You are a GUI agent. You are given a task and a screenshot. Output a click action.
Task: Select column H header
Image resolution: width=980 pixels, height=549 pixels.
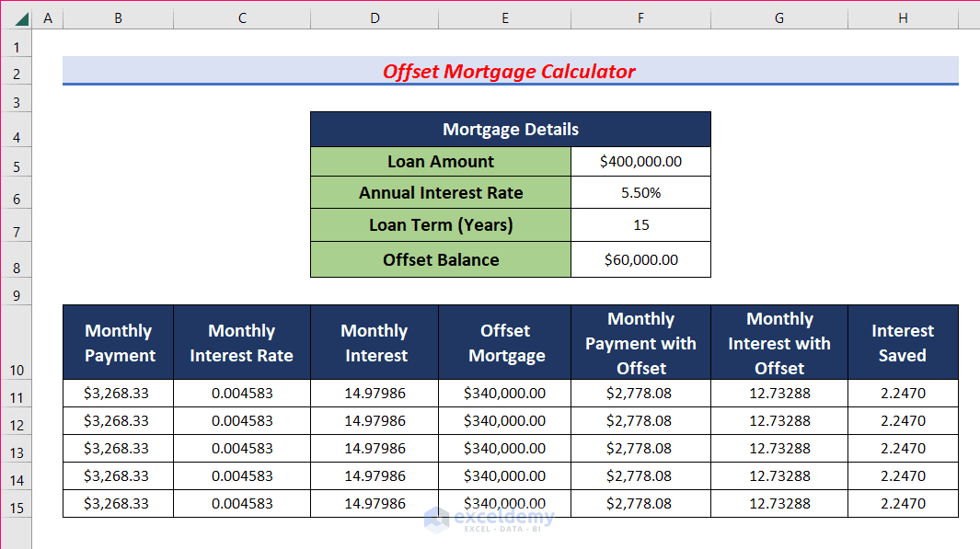(903, 18)
